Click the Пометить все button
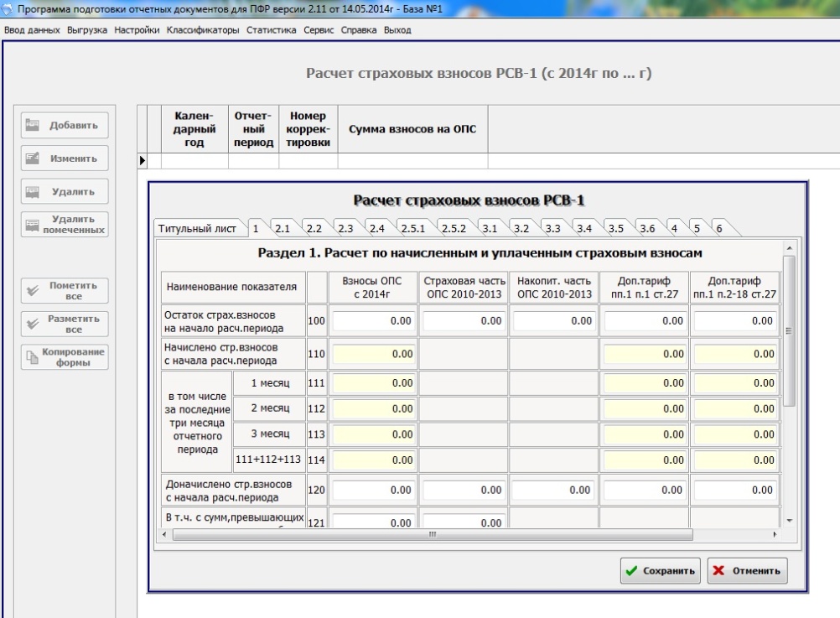This screenshot has width=840, height=618. 65,290
